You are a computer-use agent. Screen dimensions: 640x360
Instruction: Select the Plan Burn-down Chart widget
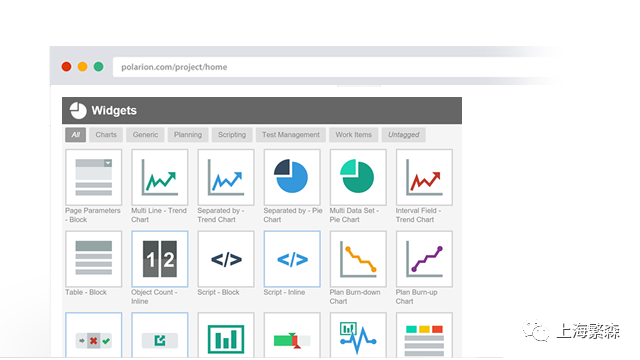click(358, 259)
